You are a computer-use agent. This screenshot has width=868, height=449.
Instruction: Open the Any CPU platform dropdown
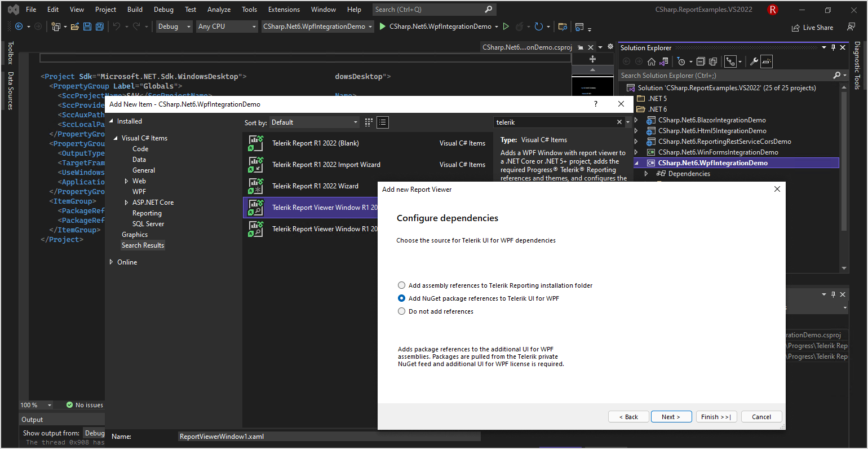[x=227, y=27]
